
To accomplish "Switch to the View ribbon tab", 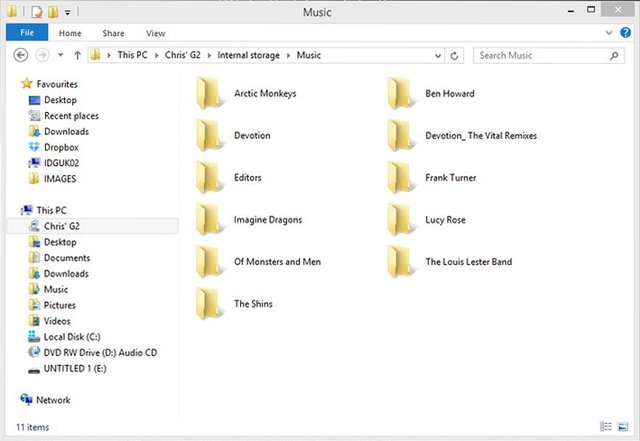I will 155,33.
